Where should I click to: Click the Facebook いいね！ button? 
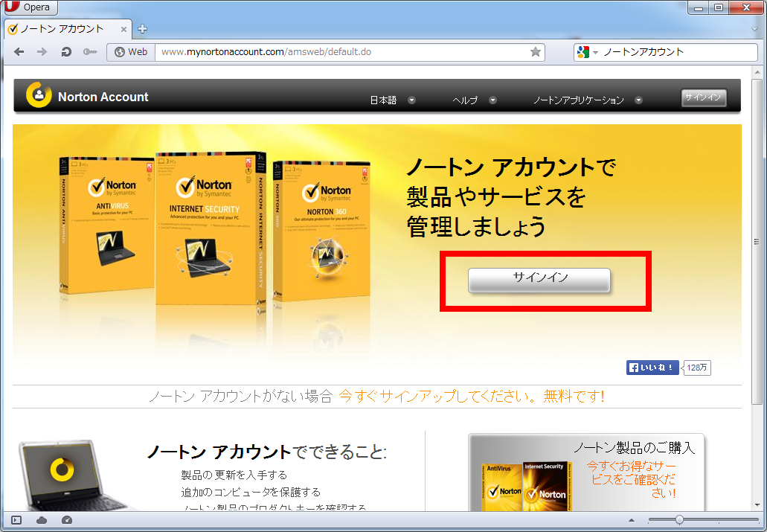point(652,368)
